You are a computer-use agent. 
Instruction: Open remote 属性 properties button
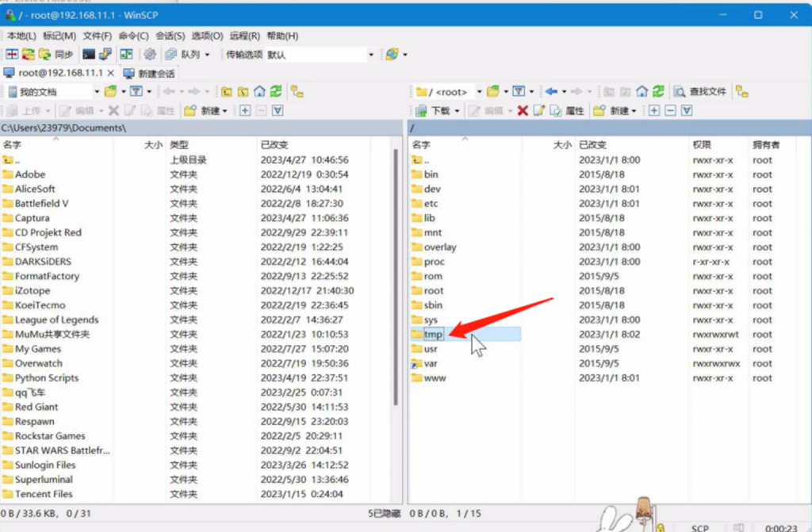click(x=567, y=110)
